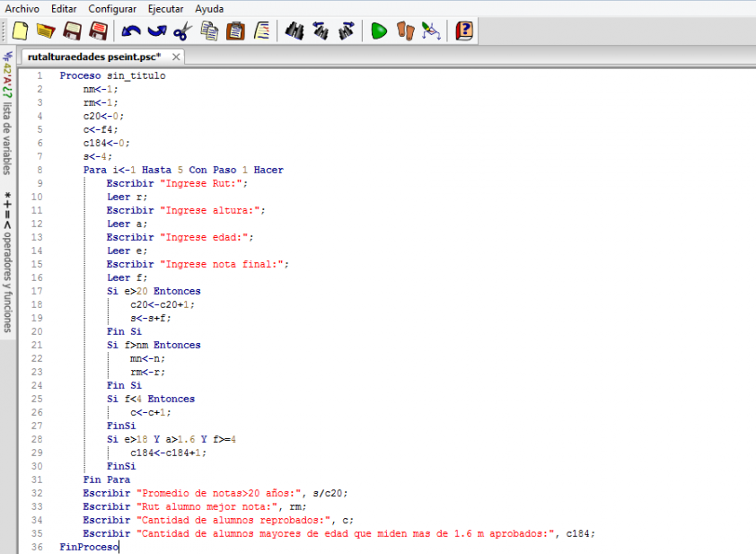Screen dimensions: 756x554
Task: Execute step by step with the footprints icon
Action: [406, 31]
